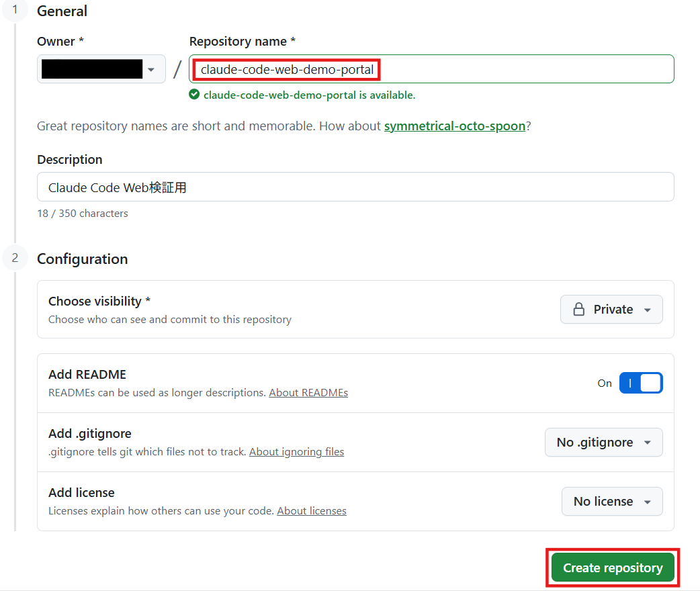Click the Create repository button
Viewport: 700px width, 591px height.
(x=613, y=567)
